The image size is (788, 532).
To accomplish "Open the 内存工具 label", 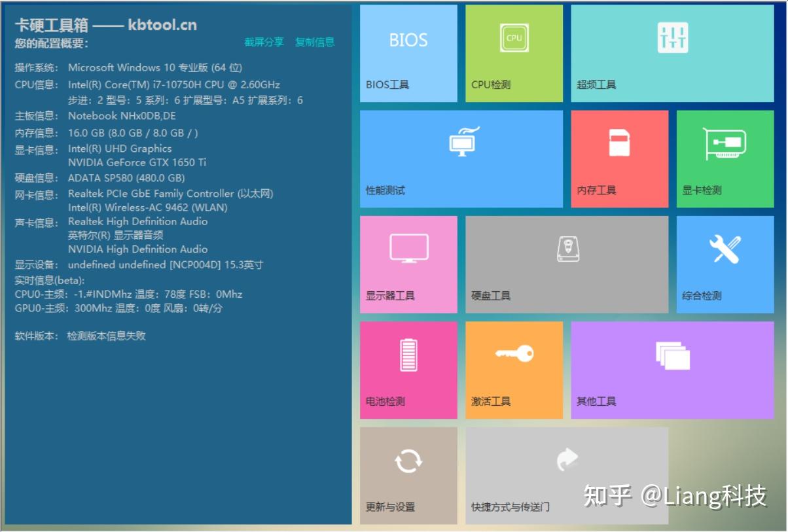I will (596, 190).
